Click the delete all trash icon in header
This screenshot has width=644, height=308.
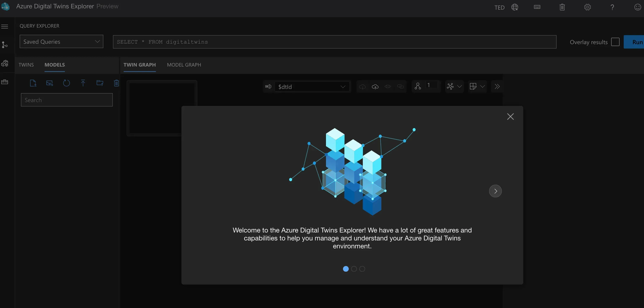[x=562, y=7]
